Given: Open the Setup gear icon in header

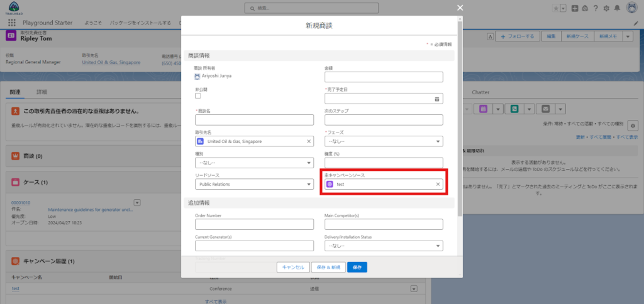Looking at the screenshot, I should click(x=606, y=8).
